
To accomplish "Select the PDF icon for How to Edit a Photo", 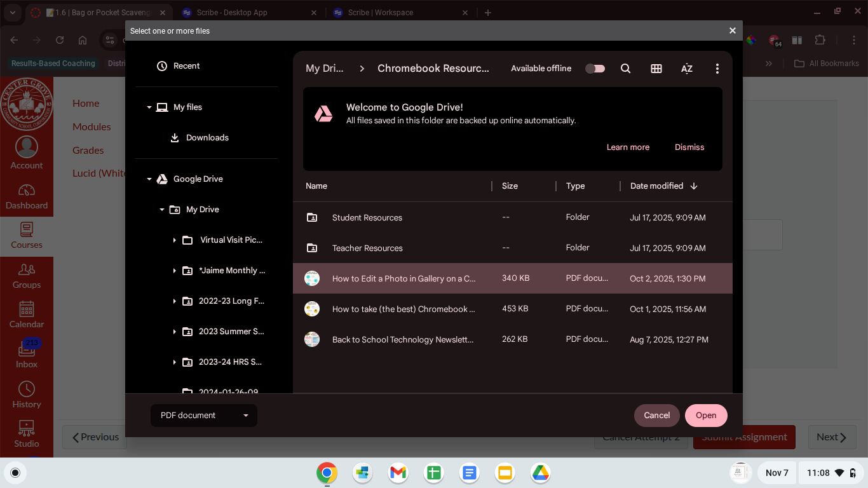I will pos(312,278).
